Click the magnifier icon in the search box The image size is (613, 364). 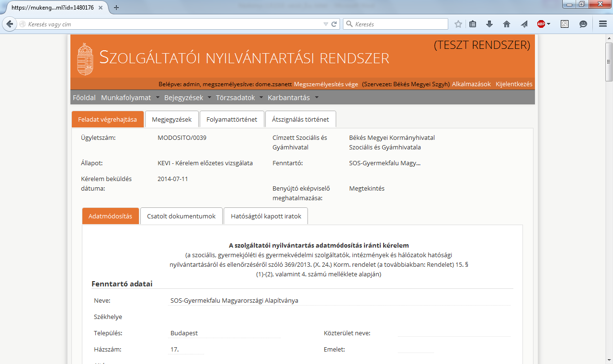[x=349, y=24]
